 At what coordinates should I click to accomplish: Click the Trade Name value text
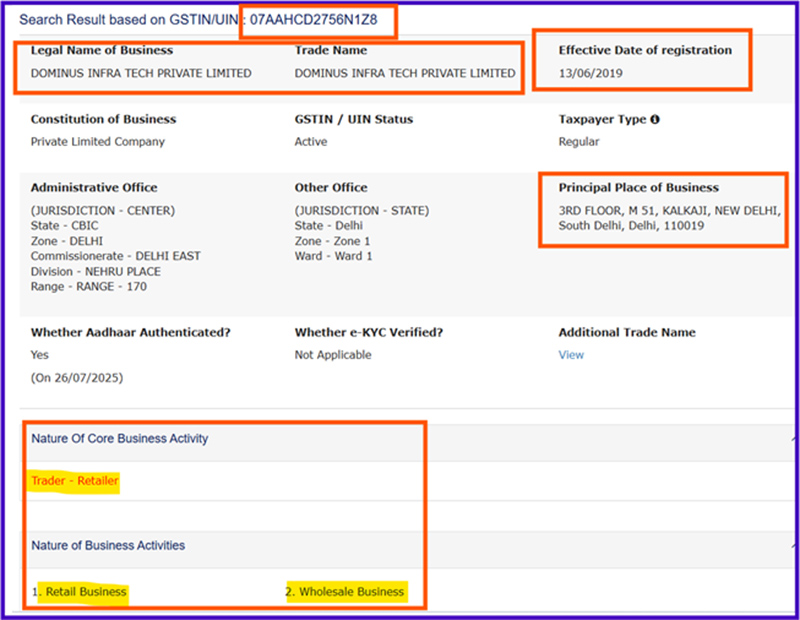click(x=405, y=73)
